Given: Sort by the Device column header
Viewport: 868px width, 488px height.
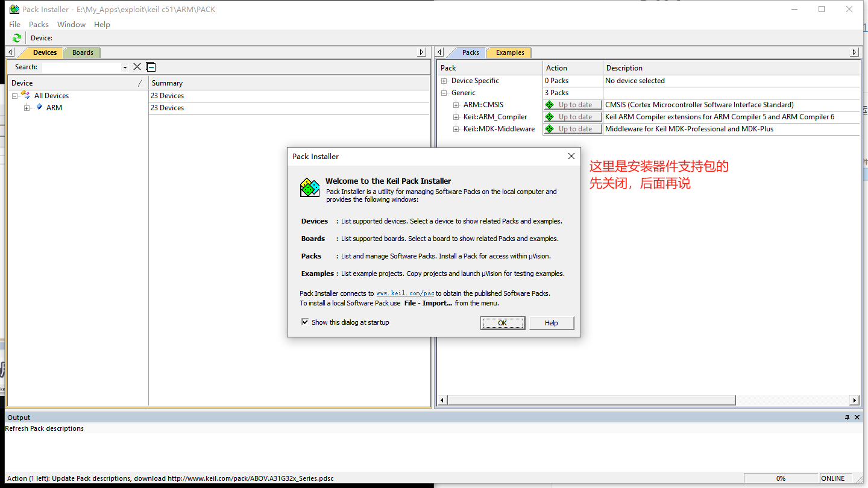Looking at the screenshot, I should tap(77, 83).
